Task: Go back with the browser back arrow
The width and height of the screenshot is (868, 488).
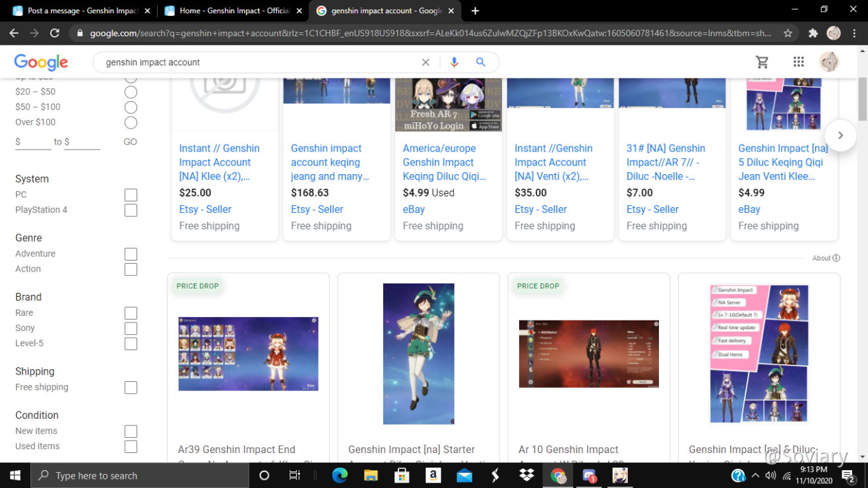Action: [14, 33]
